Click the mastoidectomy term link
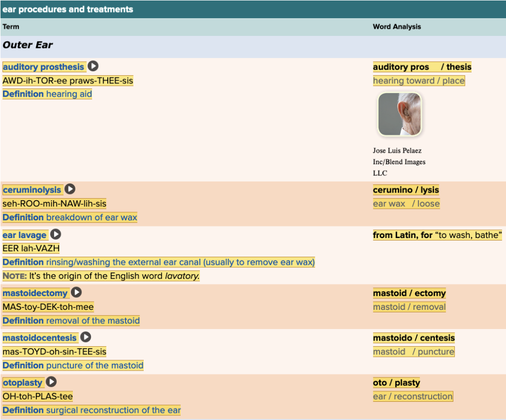This screenshot has width=506, height=420. click(x=35, y=293)
